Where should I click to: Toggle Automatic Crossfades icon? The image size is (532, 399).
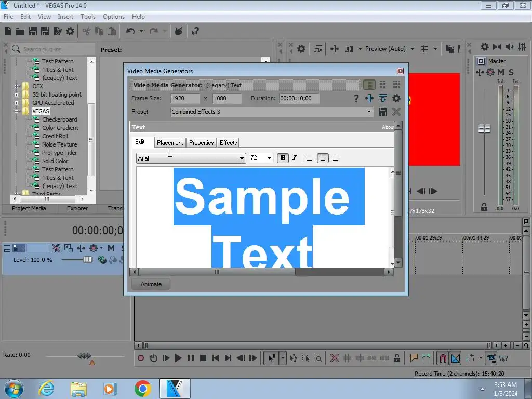(x=456, y=358)
